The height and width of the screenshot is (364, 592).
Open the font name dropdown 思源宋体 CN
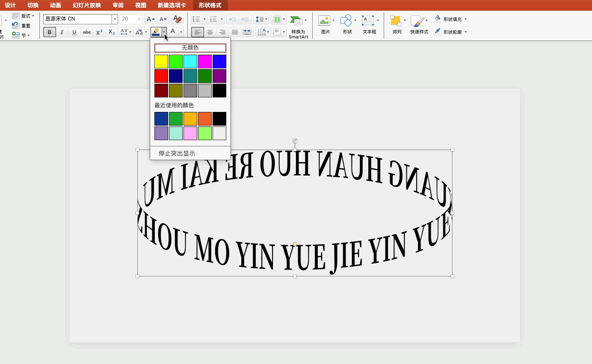point(115,19)
